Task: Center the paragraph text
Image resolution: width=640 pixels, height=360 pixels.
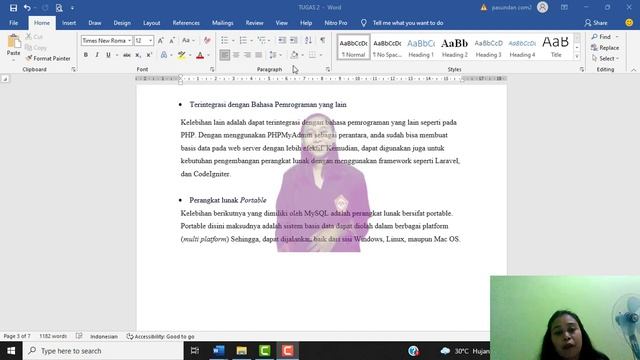Action: [236, 55]
